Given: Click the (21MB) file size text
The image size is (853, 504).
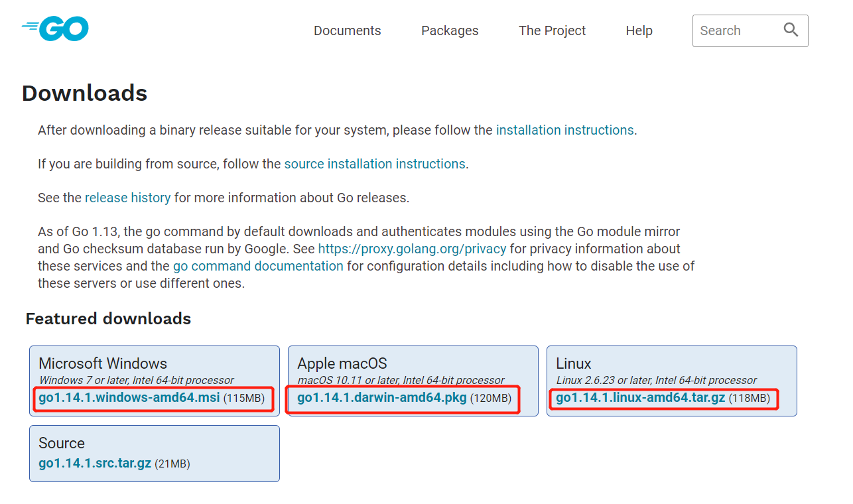Looking at the screenshot, I should point(172,464).
